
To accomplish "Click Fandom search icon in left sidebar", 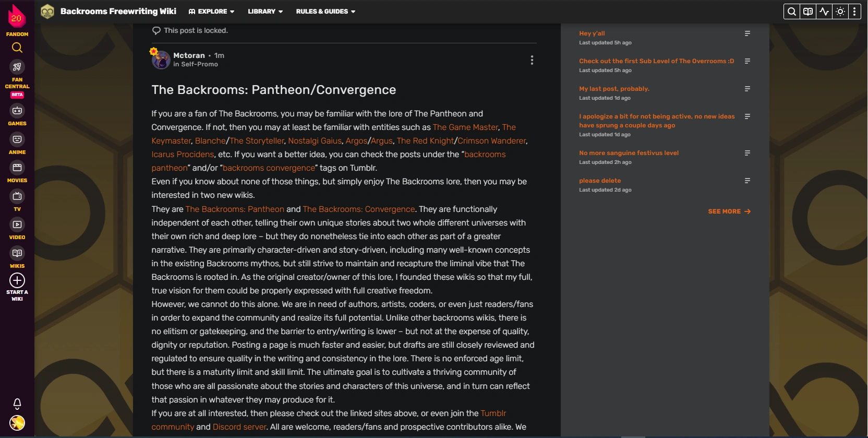I will [x=17, y=48].
